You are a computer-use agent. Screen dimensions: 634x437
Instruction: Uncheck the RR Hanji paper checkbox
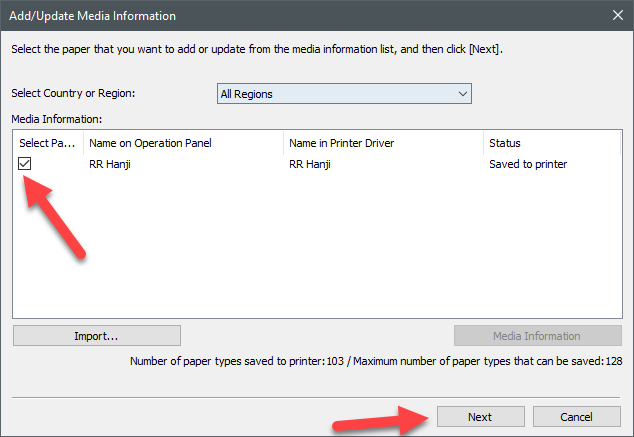click(x=26, y=164)
